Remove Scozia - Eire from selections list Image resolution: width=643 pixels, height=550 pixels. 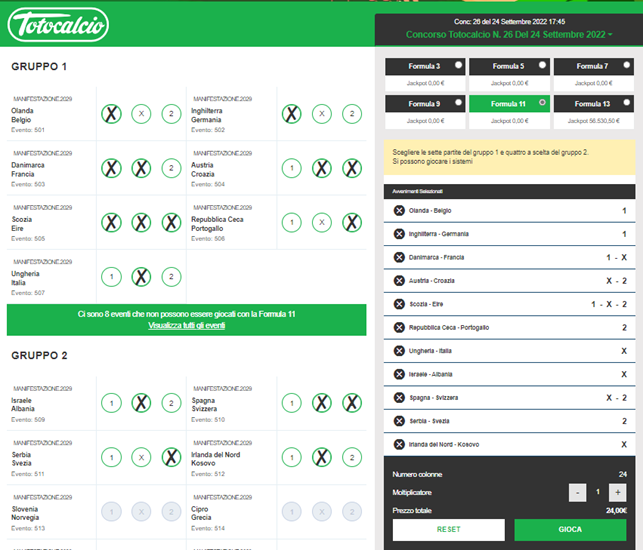[x=399, y=304]
